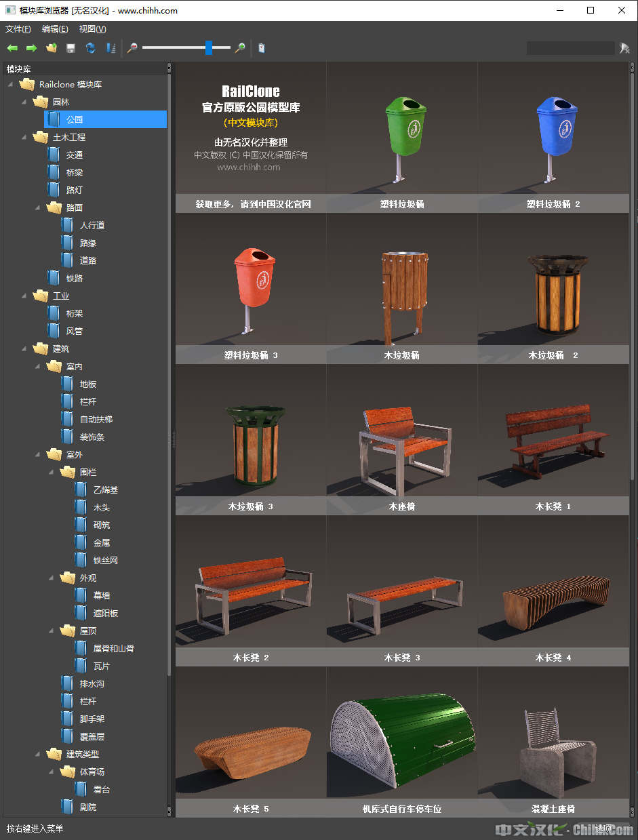This screenshot has width=638, height=840.
Task: Select the 自动扶梯 library item
Action: (x=96, y=419)
